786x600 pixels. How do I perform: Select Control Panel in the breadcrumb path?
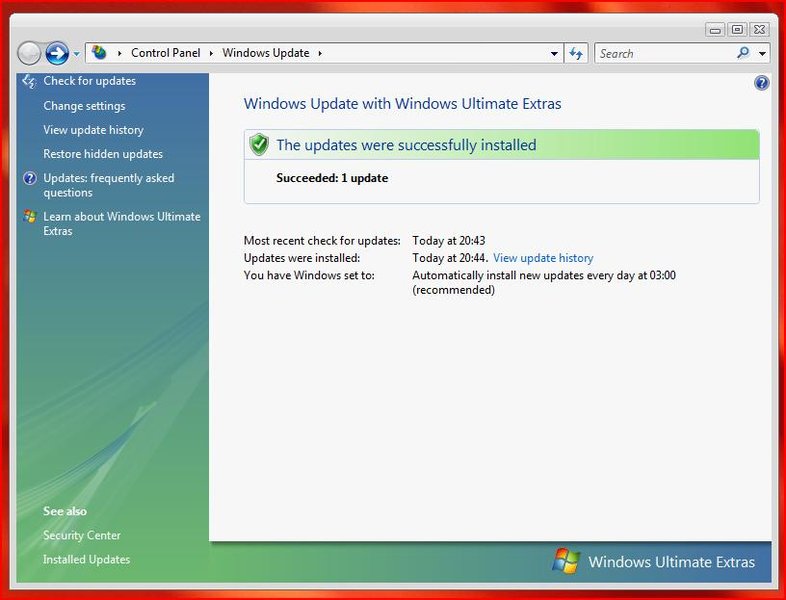(x=165, y=53)
